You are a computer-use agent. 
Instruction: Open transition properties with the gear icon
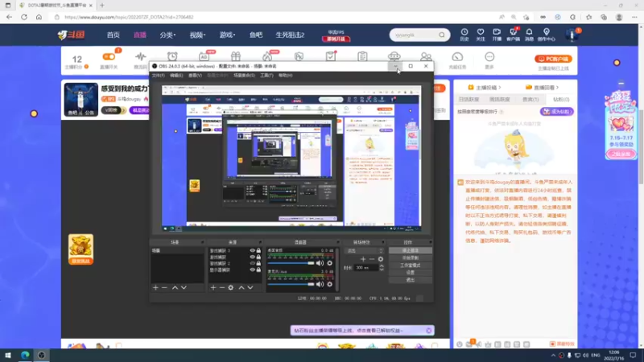point(380,259)
